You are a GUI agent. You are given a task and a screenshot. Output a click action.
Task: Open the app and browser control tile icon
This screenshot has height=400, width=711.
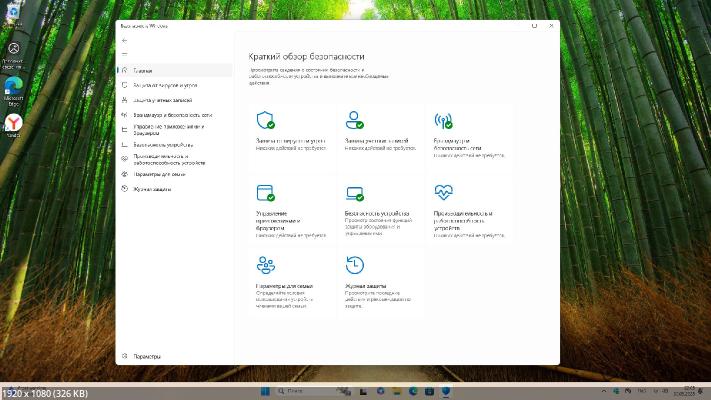(x=265, y=192)
